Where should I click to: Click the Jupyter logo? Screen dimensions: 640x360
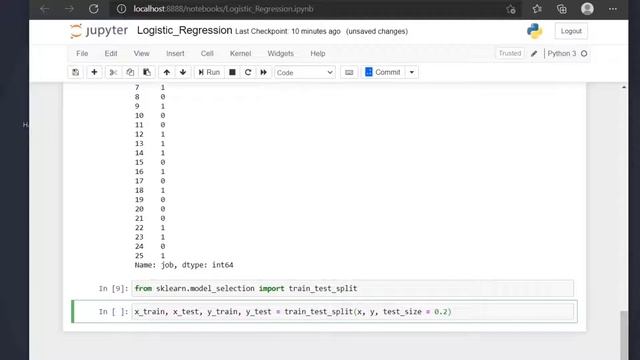(x=99, y=31)
